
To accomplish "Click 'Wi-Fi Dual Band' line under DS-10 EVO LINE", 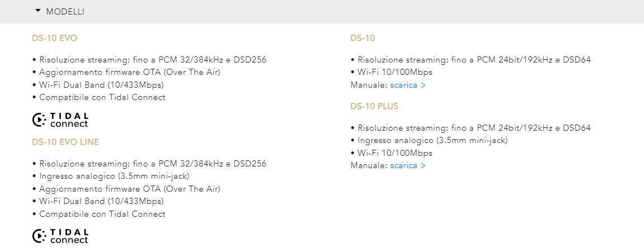I will [x=98, y=202].
